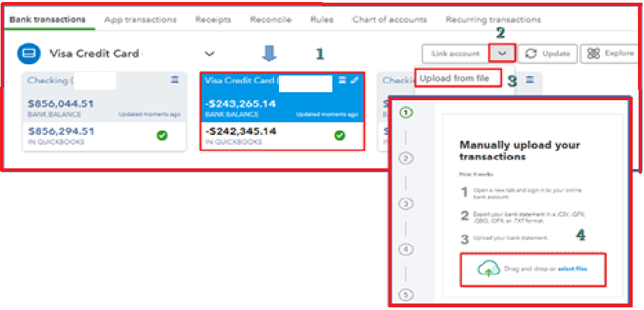Click the blue credit card account icon

tap(29, 54)
